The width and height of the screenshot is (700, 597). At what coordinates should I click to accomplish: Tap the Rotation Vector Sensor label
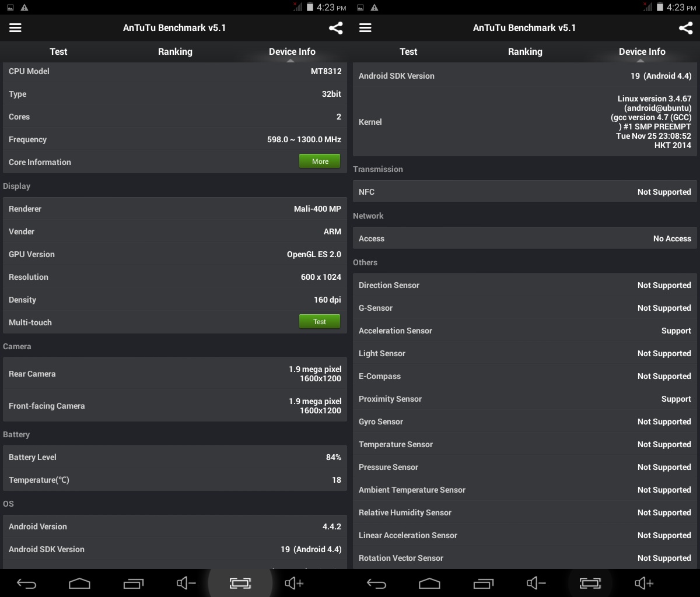[401, 558]
